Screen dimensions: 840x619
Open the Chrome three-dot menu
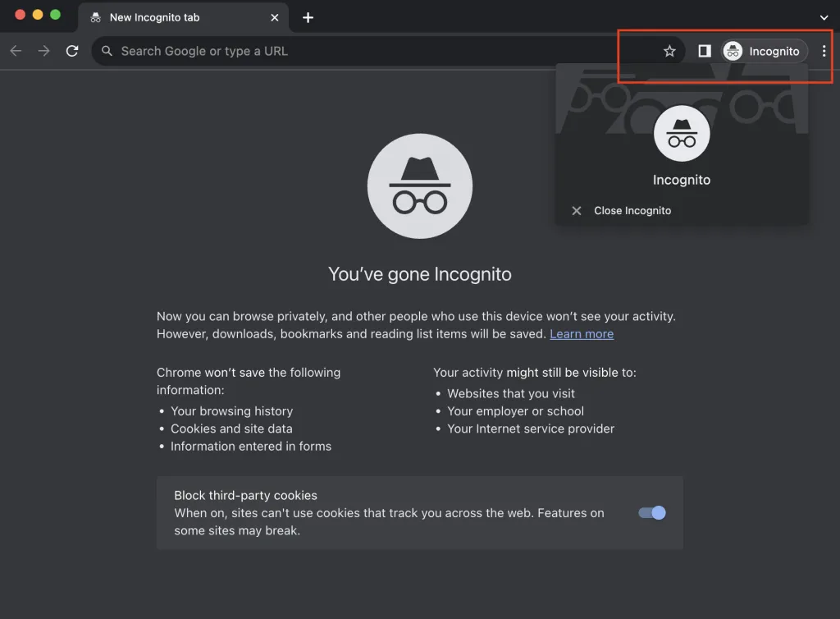tap(824, 51)
